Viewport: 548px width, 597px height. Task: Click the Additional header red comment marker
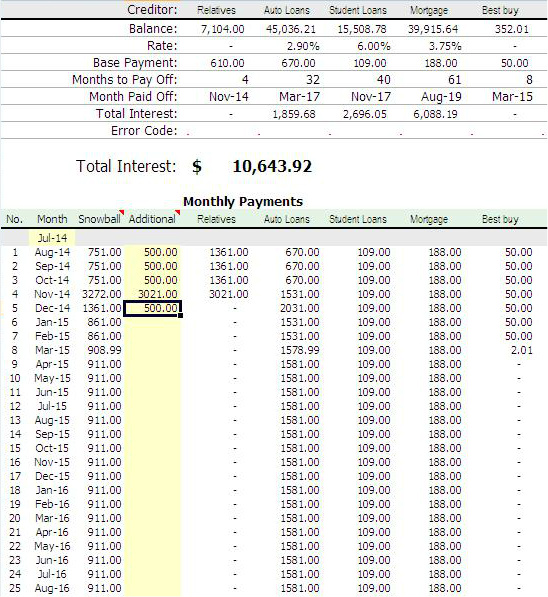coord(177,212)
